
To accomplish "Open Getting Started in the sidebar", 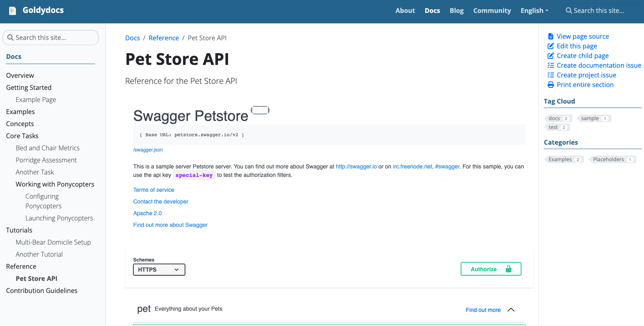I will click(x=29, y=87).
